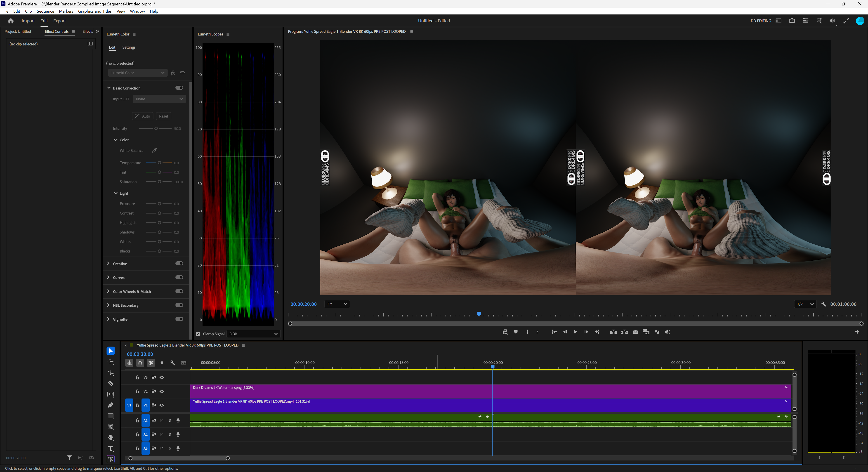Expand the Creative section

point(108,263)
